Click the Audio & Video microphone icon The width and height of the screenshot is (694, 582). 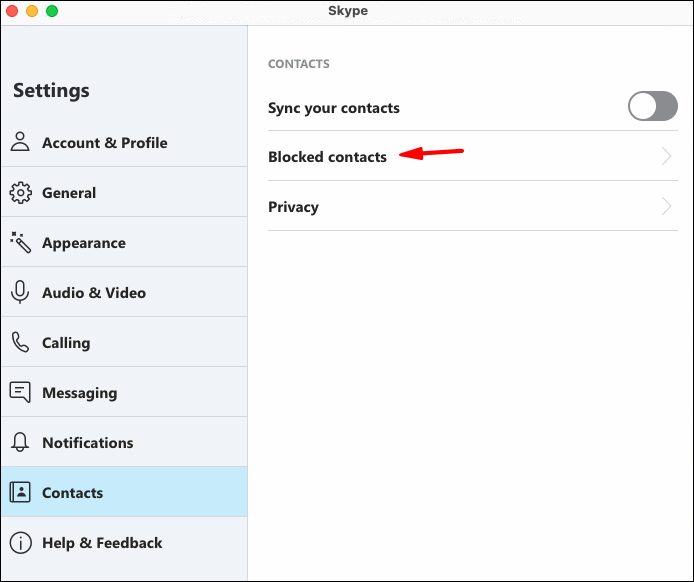tap(20, 292)
